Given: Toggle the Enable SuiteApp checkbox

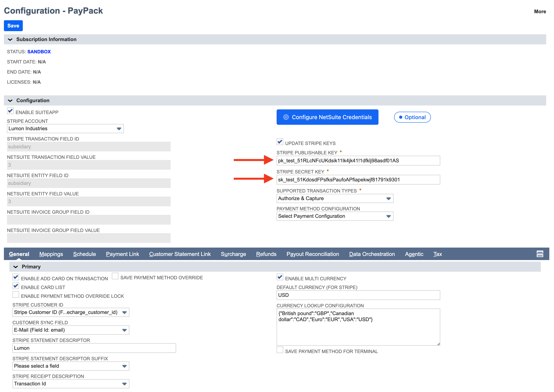Looking at the screenshot, I should click(x=10, y=111).
